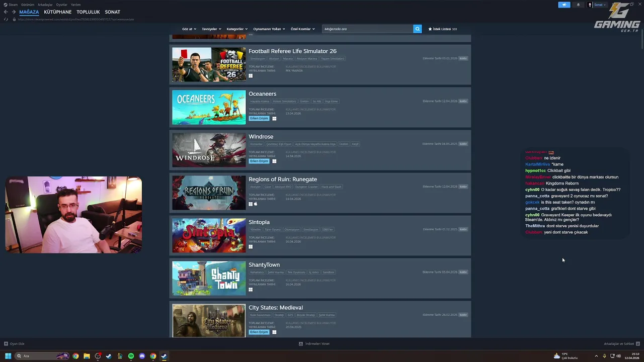
Task: Open the Windows Start menu
Action: click(x=8, y=356)
